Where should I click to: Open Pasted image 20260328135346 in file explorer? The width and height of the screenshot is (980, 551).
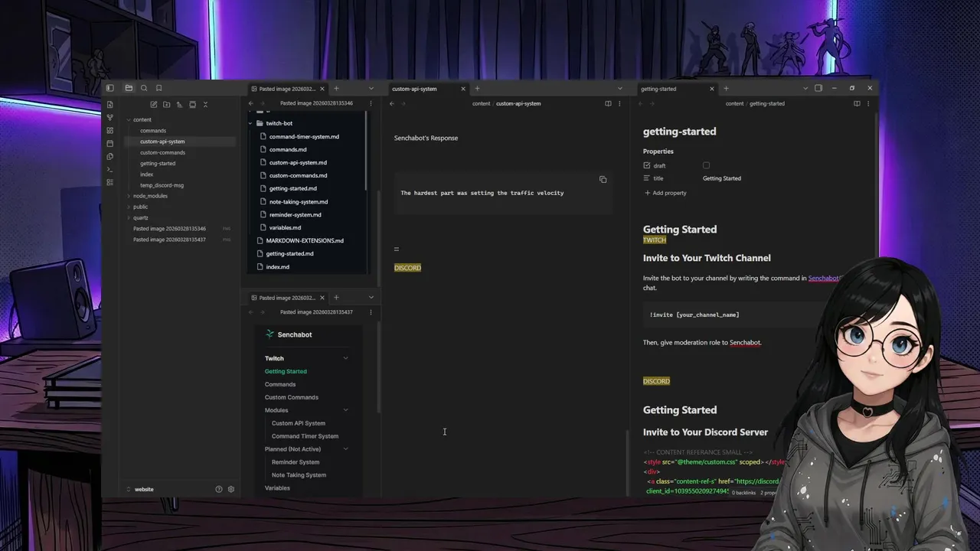[x=169, y=229]
